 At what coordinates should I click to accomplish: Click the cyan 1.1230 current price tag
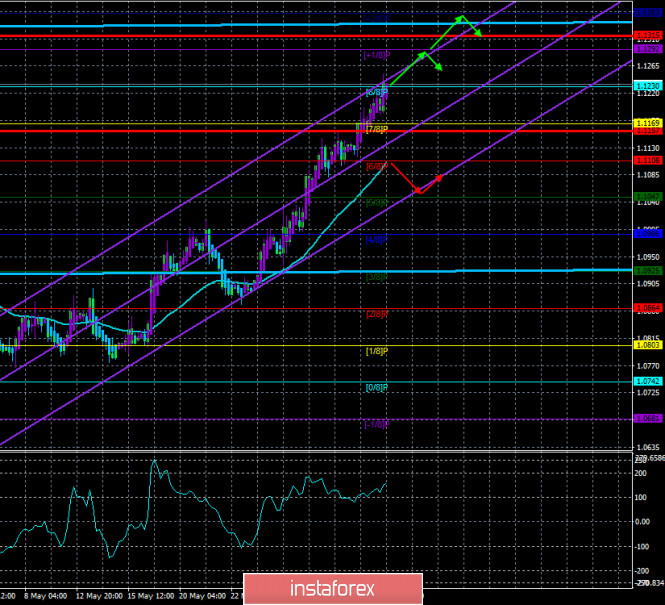pyautogui.click(x=647, y=86)
